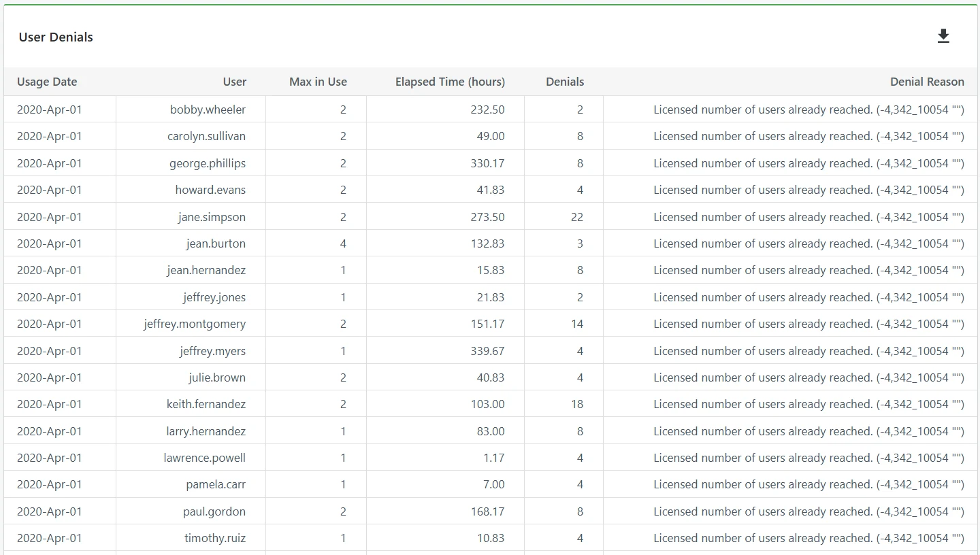Click the Usage Date in timothy.ruiz row
The image size is (980, 555).
49,538
